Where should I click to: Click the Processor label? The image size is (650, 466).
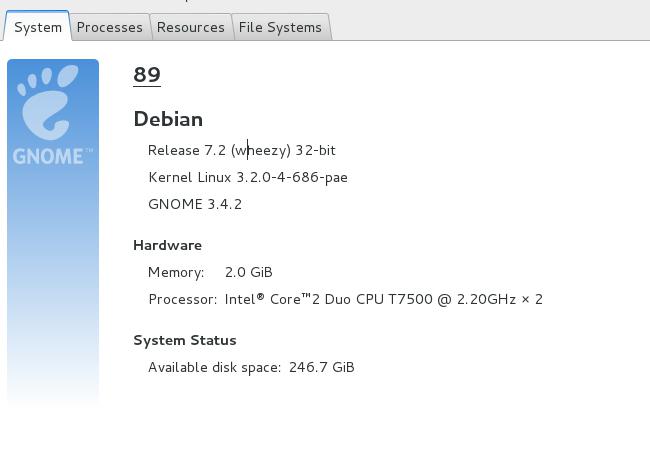182,299
